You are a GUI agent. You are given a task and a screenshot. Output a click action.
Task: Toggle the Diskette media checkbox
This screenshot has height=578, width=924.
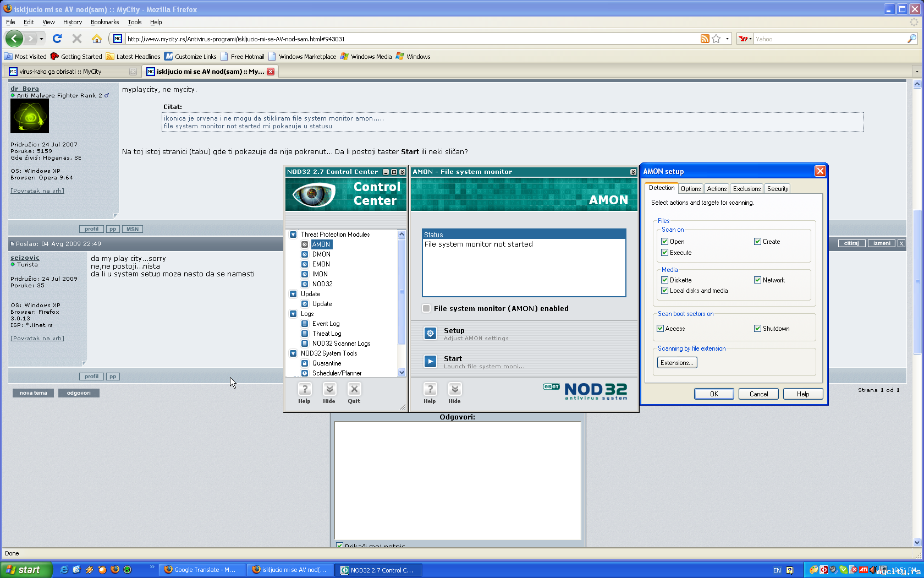pyautogui.click(x=664, y=280)
